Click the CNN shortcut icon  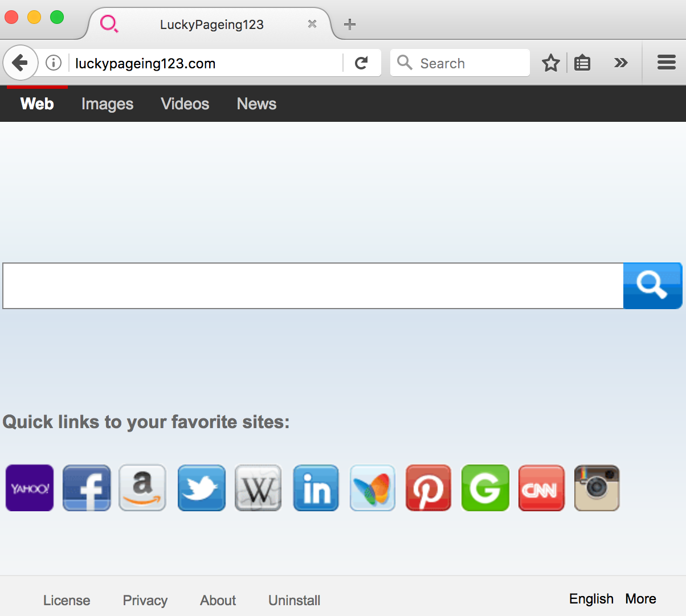pyautogui.click(x=541, y=488)
